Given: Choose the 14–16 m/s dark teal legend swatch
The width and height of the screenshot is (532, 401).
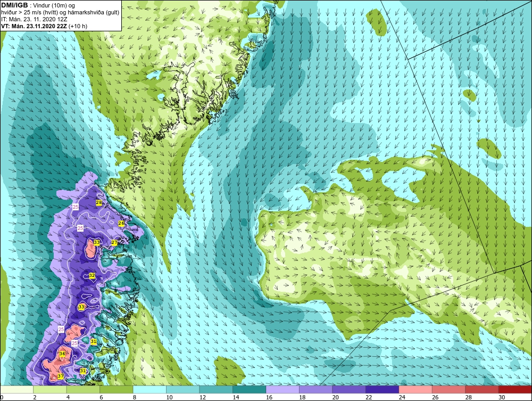Looking at the screenshot, I should [250, 389].
